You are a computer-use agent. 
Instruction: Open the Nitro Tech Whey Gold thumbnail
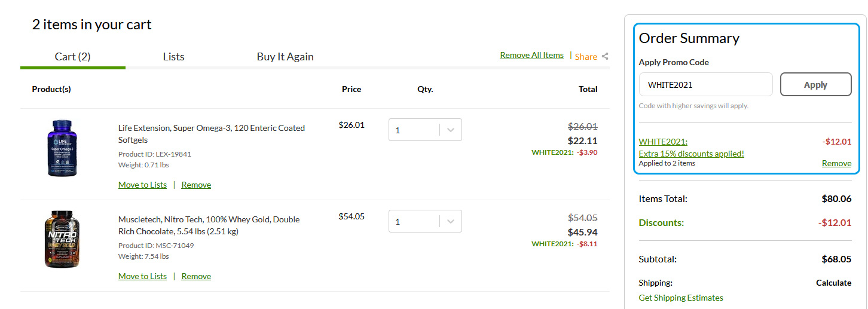62,239
